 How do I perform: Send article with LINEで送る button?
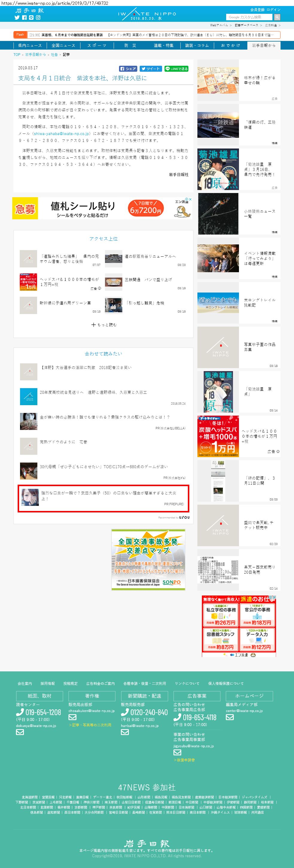176,69
